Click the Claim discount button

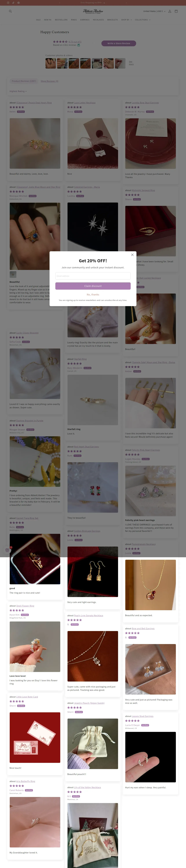[93, 286]
